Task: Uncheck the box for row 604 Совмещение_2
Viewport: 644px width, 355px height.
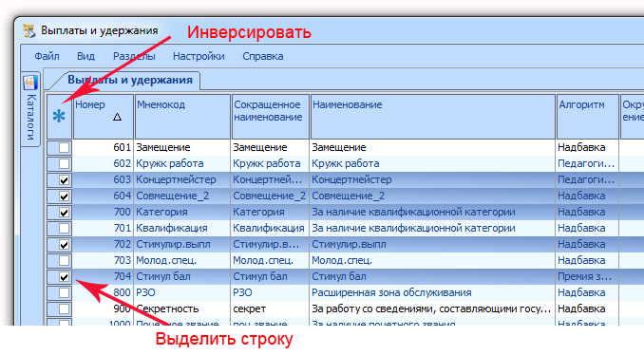Action: 64,196
